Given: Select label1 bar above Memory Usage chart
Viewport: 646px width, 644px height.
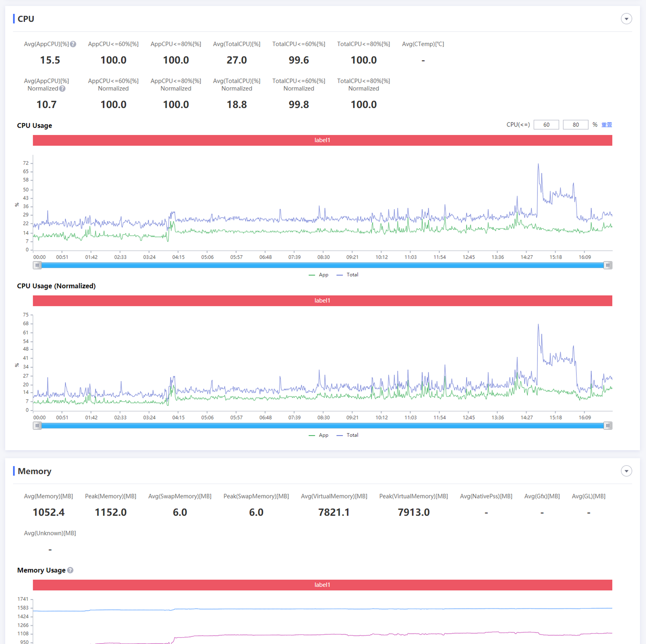Looking at the screenshot, I should 322,585.
